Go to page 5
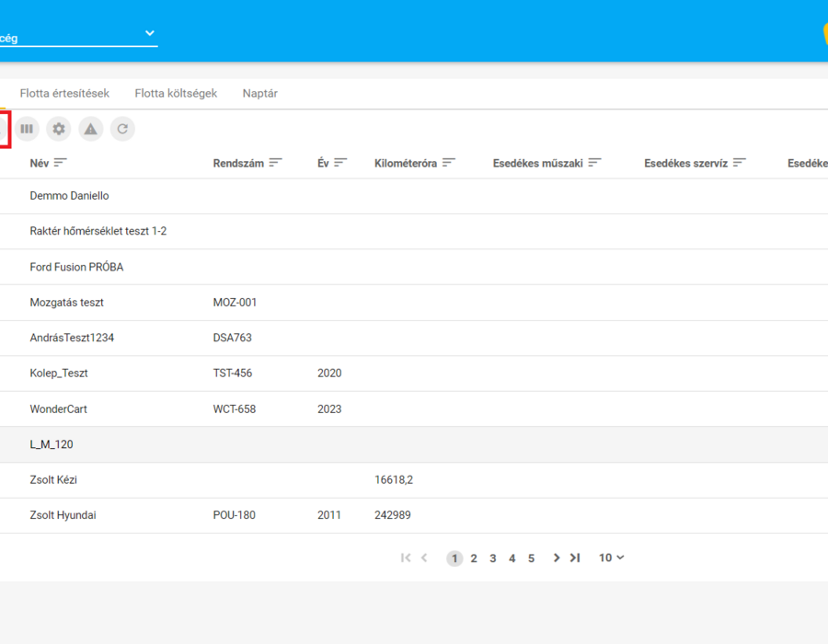828x644 pixels. pos(531,558)
